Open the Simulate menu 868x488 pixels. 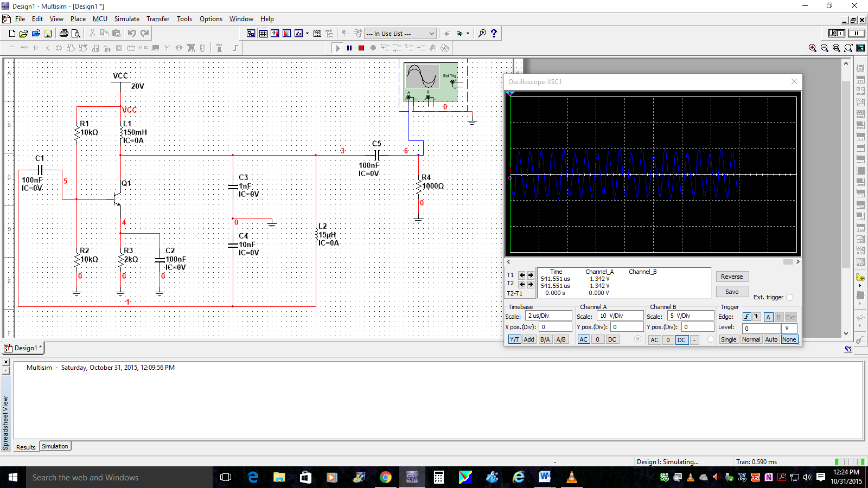(126, 19)
